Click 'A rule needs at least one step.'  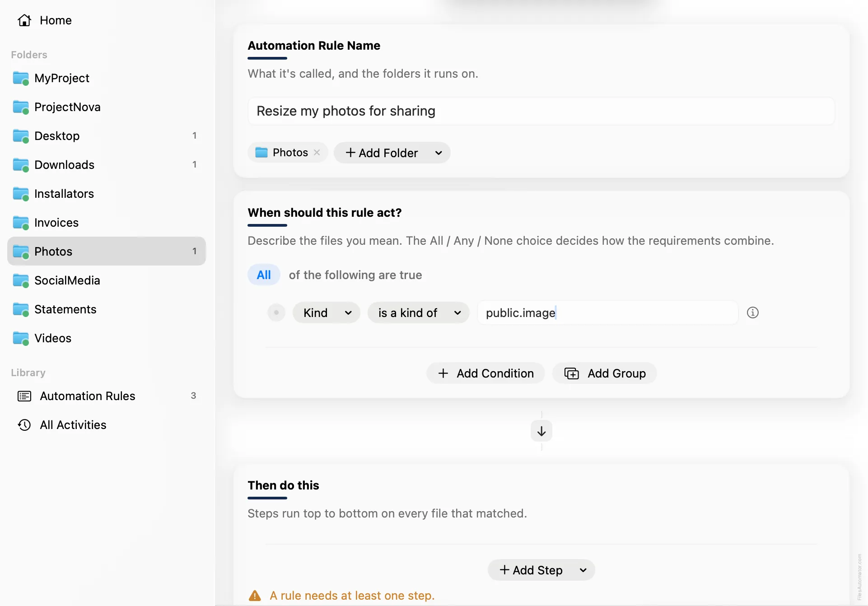(x=352, y=596)
